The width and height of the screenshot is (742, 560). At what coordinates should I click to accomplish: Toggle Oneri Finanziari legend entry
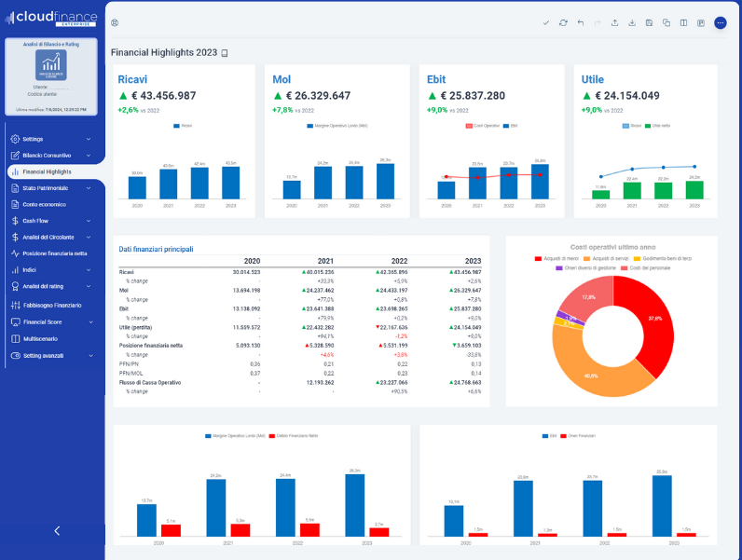click(578, 436)
